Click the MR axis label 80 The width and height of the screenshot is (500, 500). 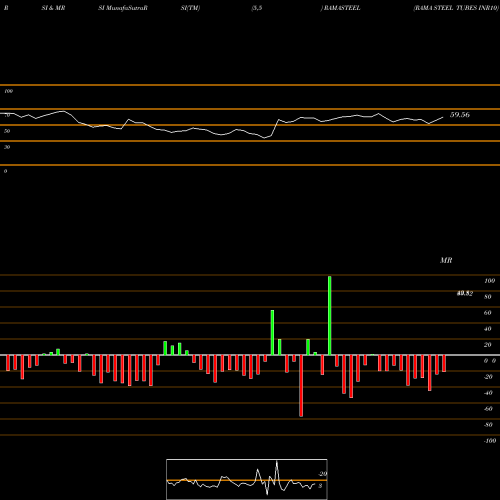click(x=488, y=297)
